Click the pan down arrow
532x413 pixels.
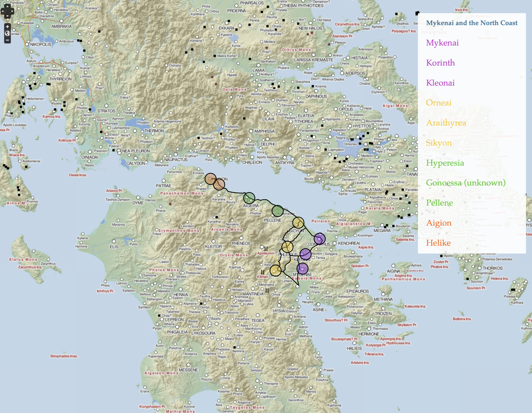coord(7,16)
